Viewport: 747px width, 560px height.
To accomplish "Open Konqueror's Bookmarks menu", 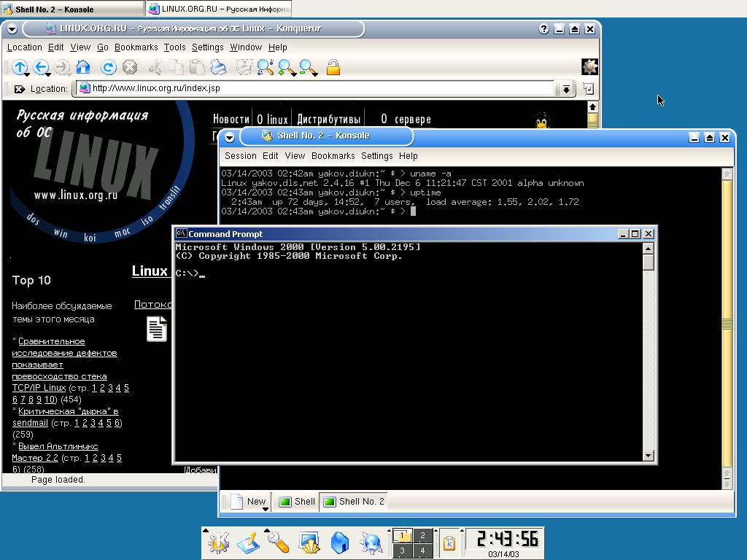I will click(x=136, y=47).
